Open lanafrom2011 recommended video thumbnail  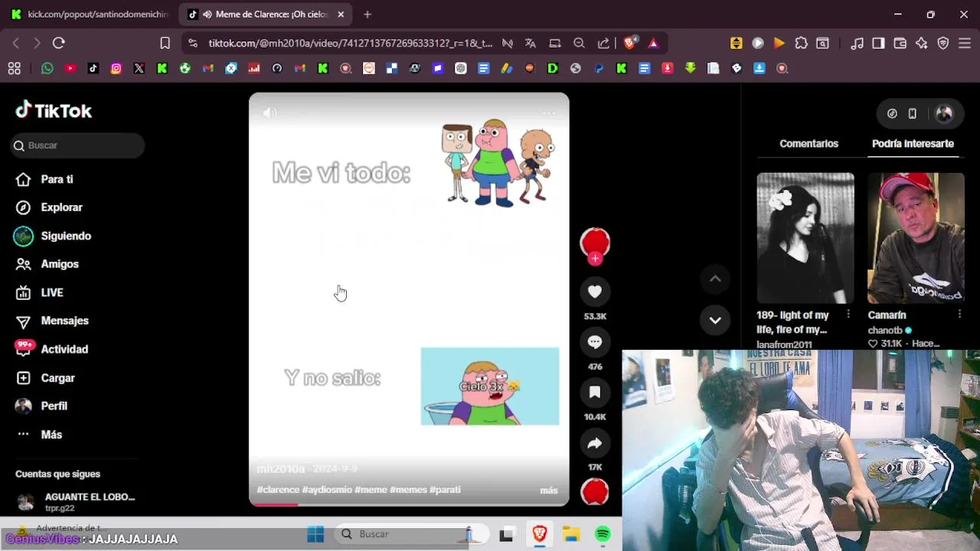coord(805,238)
